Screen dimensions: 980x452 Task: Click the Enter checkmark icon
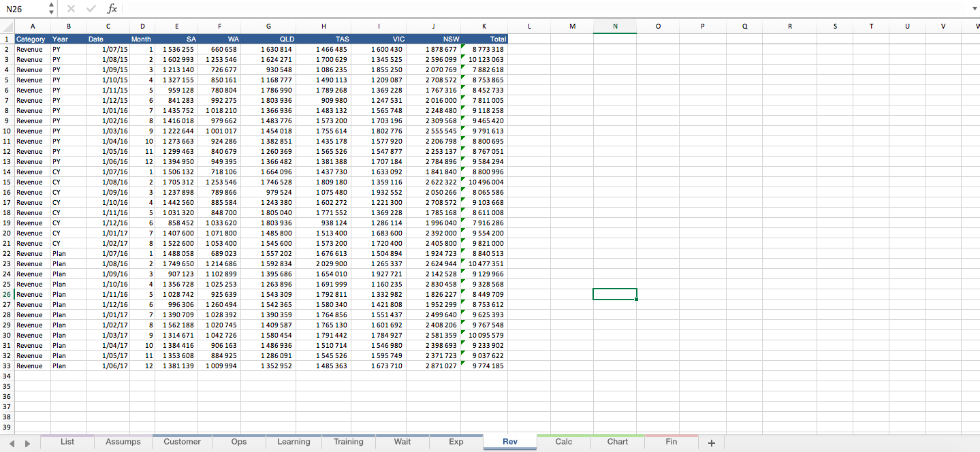point(91,9)
